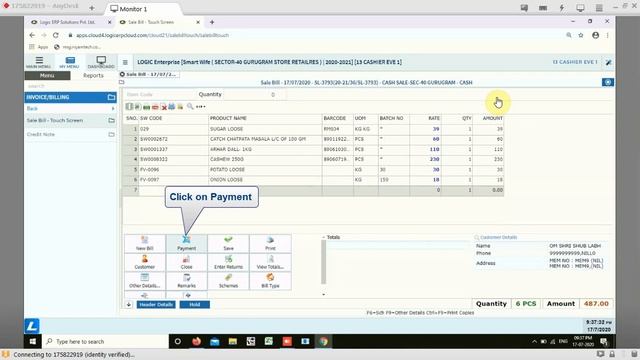
Task: Open the Chrome profile icon
Action: tap(596, 35)
